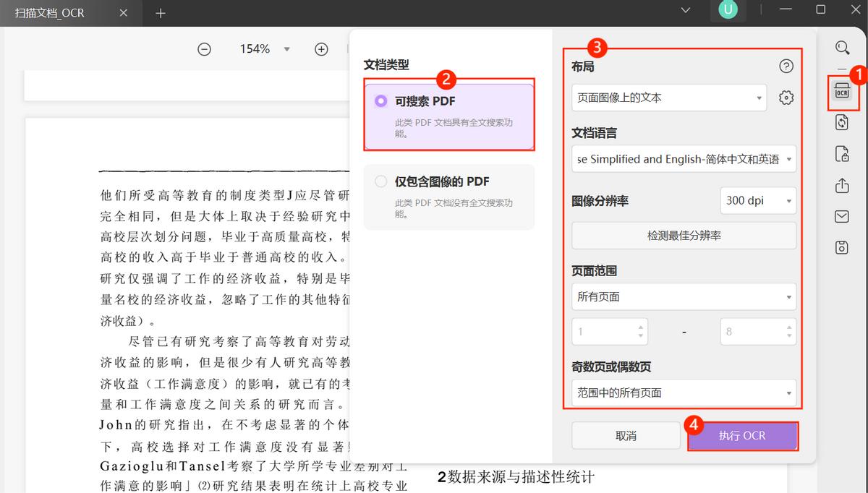Open the document protection icon in the sidebar
The height and width of the screenshot is (493, 868).
click(841, 154)
